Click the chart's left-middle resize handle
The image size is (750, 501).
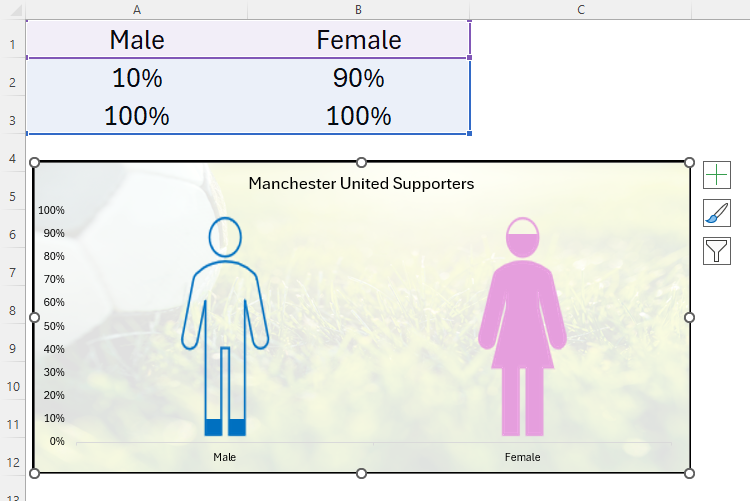click(34, 317)
